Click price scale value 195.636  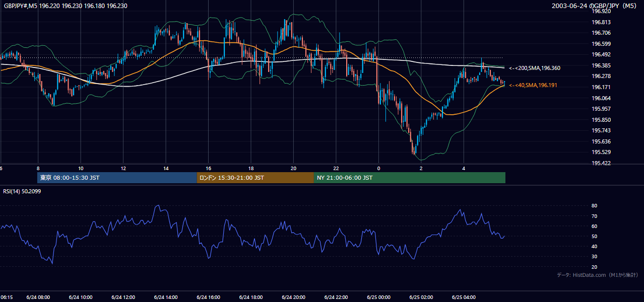[x=601, y=141]
